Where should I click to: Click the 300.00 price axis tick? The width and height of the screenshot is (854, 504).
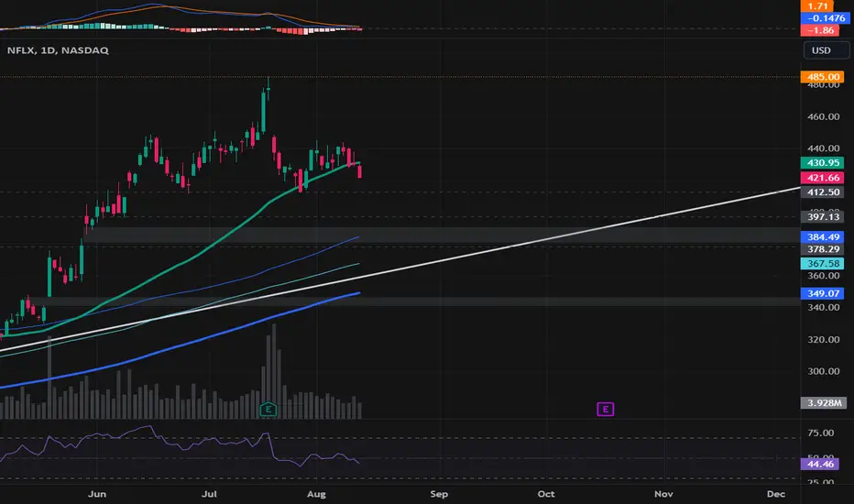point(823,371)
